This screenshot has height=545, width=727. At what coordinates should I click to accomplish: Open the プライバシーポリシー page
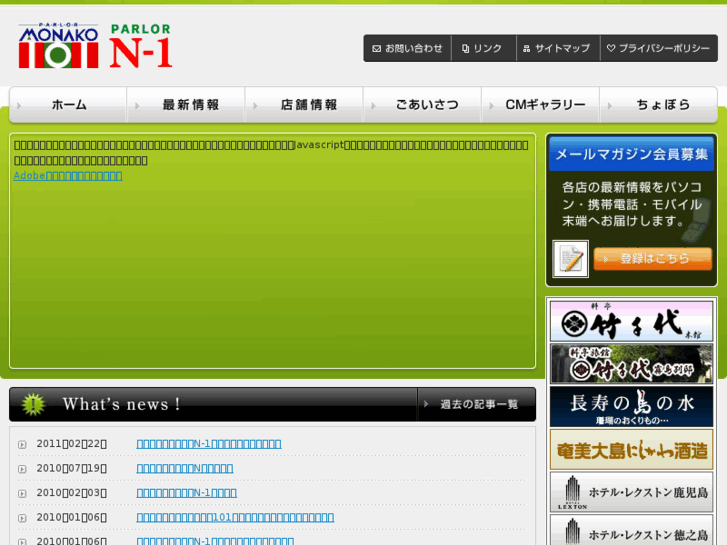(659, 48)
